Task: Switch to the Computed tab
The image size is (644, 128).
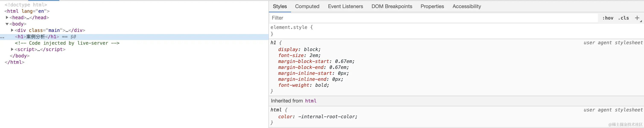Action: pos(307,6)
